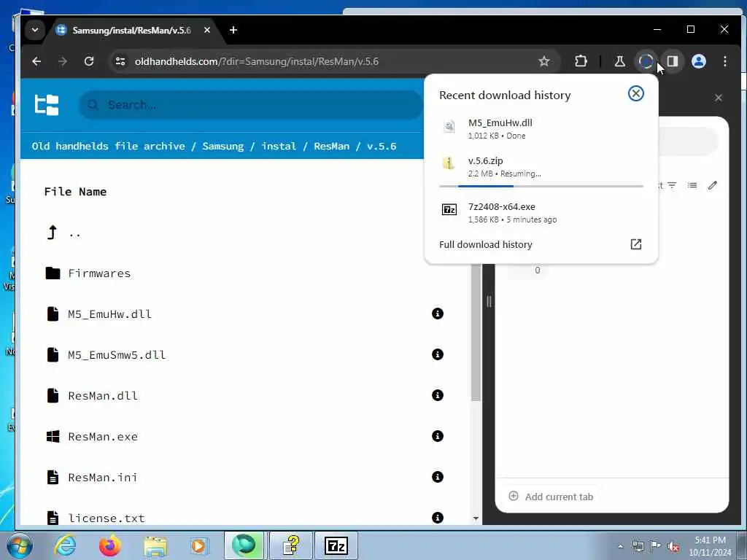747x560 pixels.
Task: Click the scrollbar down arrow
Action: tap(476, 518)
